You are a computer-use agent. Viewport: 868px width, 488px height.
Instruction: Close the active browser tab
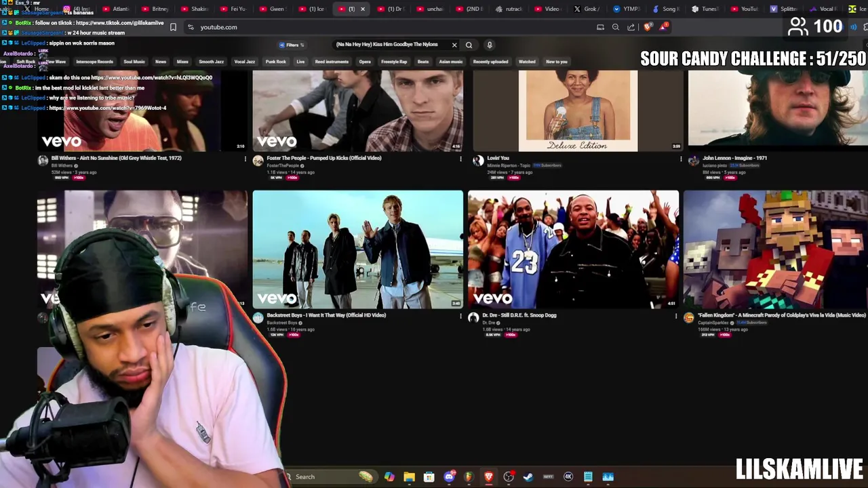coord(363,9)
